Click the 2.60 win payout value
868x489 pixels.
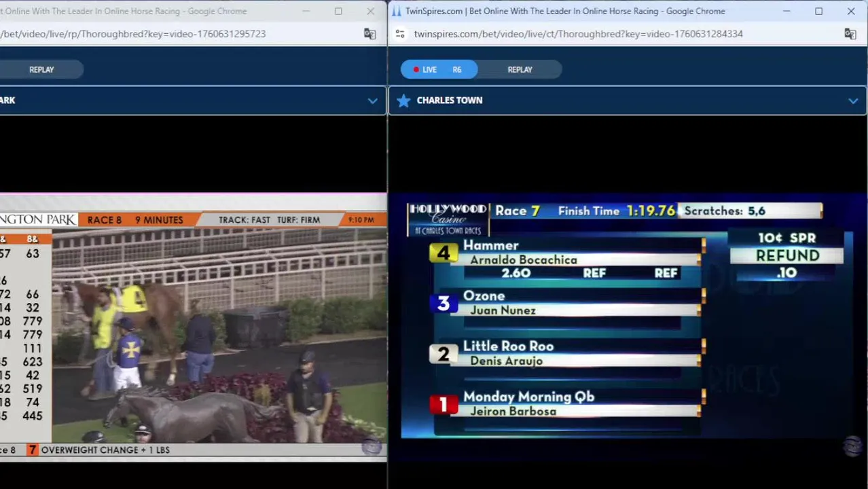pyautogui.click(x=516, y=273)
